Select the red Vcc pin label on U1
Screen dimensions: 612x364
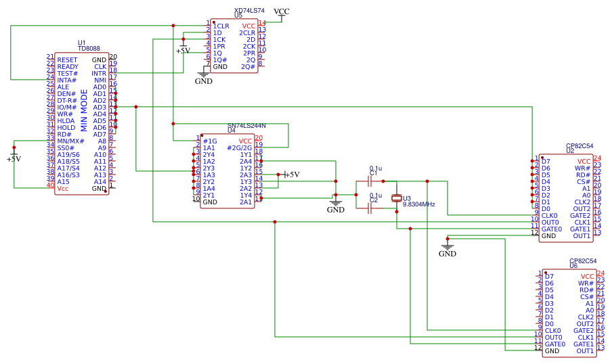tap(62, 189)
